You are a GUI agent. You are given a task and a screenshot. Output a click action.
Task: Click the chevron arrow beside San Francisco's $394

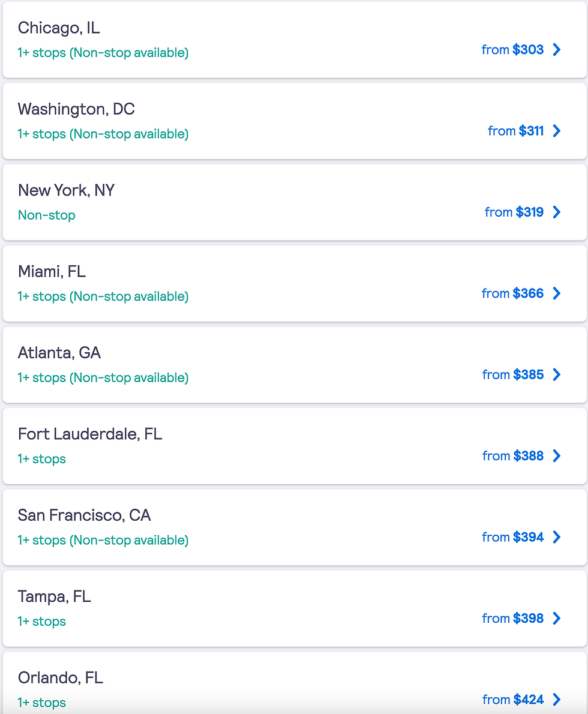point(557,537)
